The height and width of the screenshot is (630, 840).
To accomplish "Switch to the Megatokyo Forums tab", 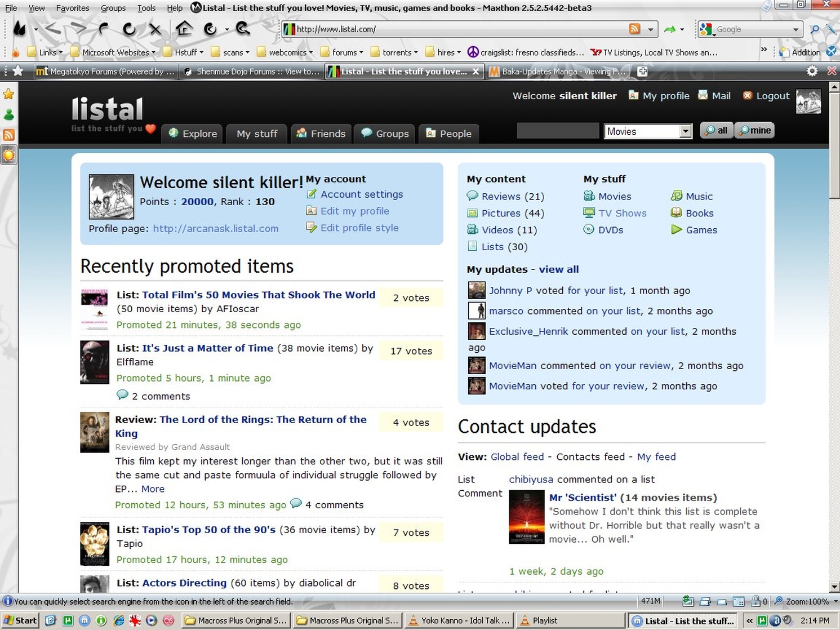I will pyautogui.click(x=105, y=72).
